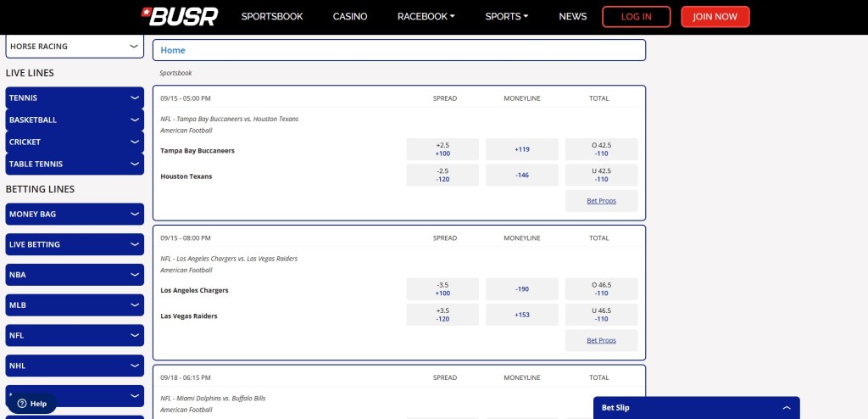Viewport: 868px width, 419px height.
Task: Pick Over 46.5 total for Chargers game
Action: [601, 289]
